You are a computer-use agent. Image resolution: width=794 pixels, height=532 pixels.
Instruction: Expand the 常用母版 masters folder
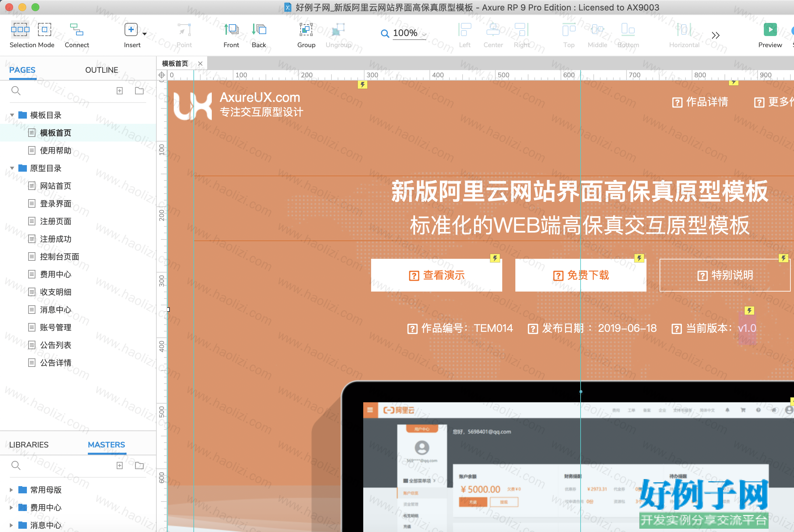[x=11, y=490]
